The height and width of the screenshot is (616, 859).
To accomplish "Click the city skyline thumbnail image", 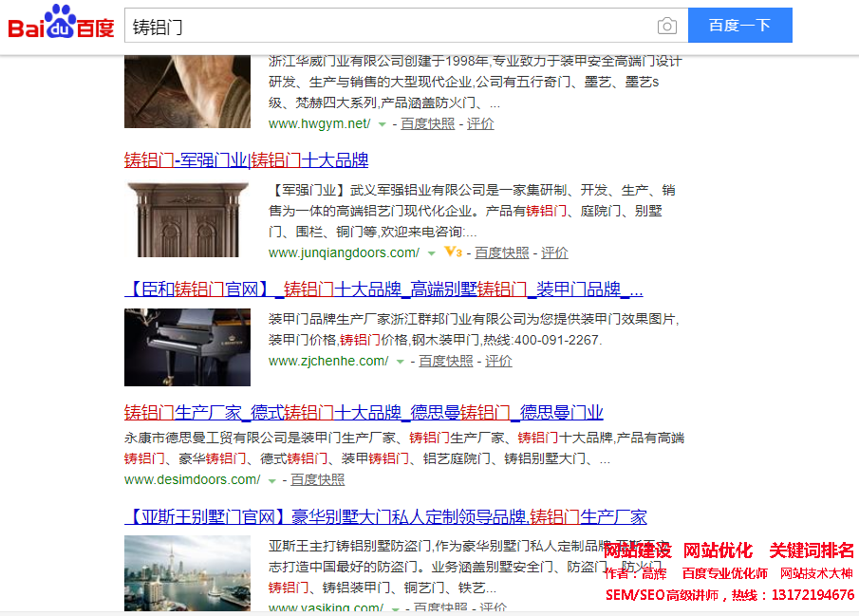I will pyautogui.click(x=187, y=572).
